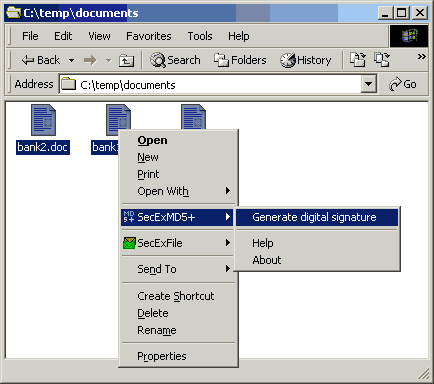Open the Search pane from toolbar
The image size is (434, 384).
click(175, 60)
